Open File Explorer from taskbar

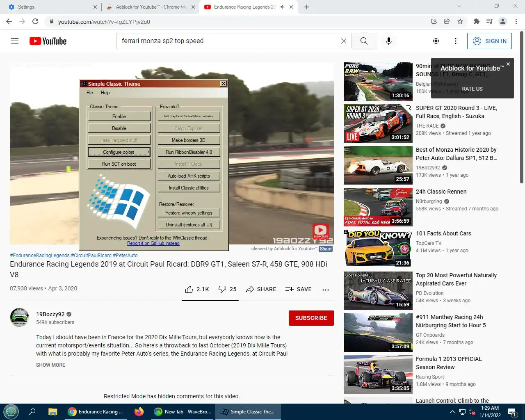(x=52, y=412)
